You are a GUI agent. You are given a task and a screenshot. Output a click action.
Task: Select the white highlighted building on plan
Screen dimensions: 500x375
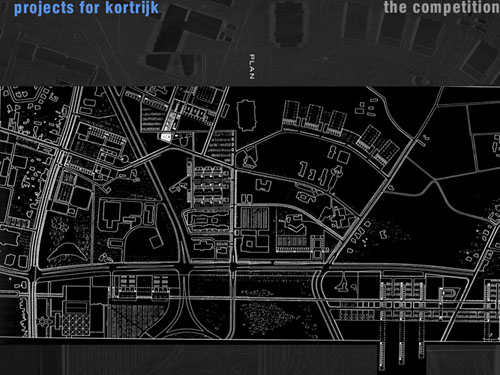tap(165, 136)
